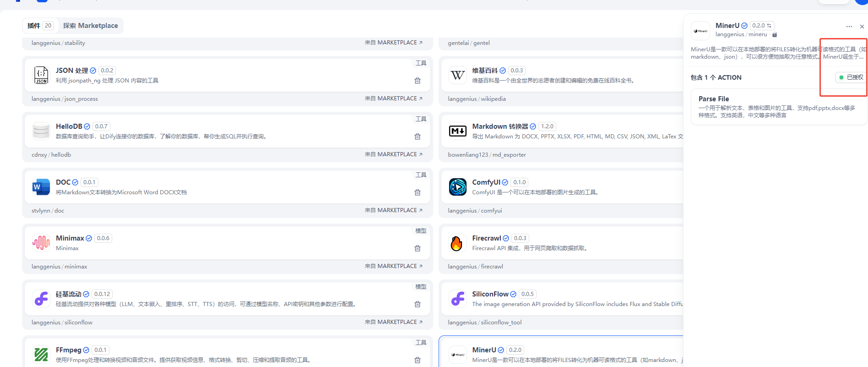Select the MinerU card title in list

484,350
